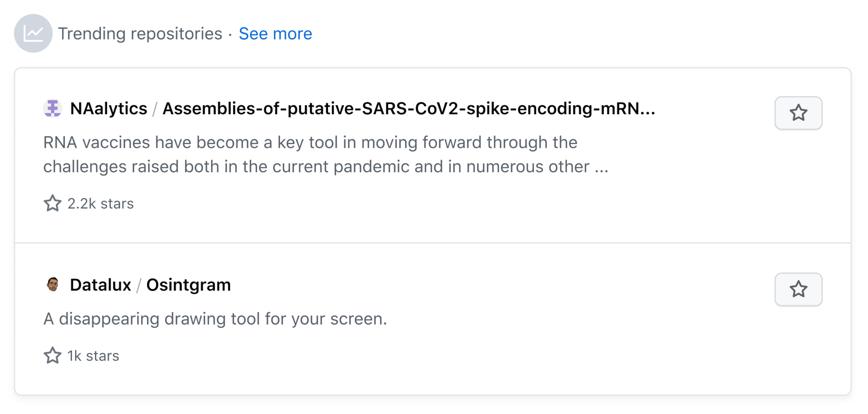
Task: Click the star outline icon beside 2.2k stars
Action: [x=53, y=203]
